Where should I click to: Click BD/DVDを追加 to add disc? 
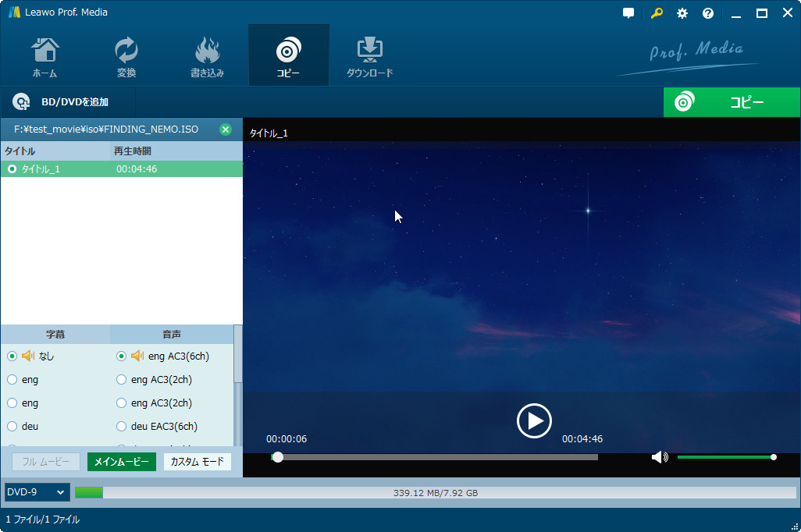[62, 102]
